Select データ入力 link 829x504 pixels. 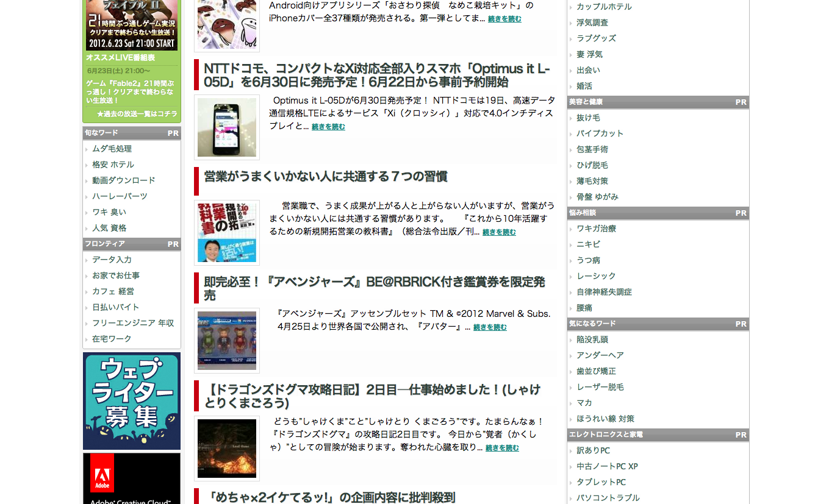[x=112, y=260]
